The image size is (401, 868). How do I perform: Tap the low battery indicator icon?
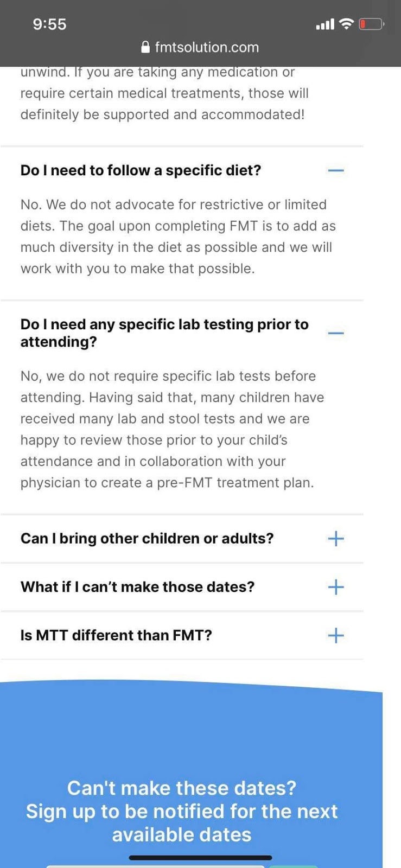coord(371,24)
